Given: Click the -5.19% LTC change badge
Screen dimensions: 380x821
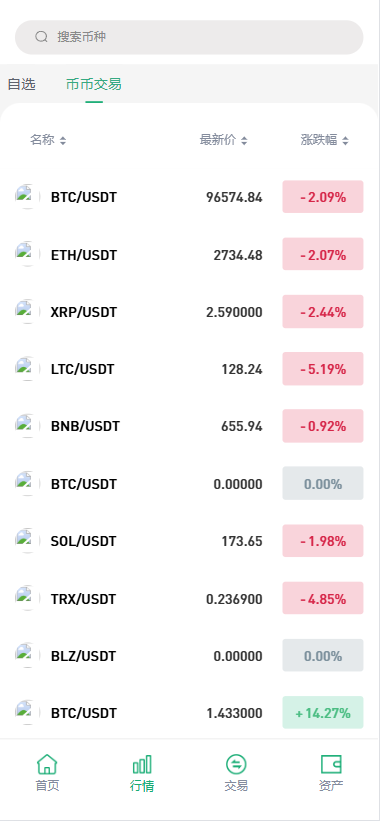Looking at the screenshot, I should [323, 369].
